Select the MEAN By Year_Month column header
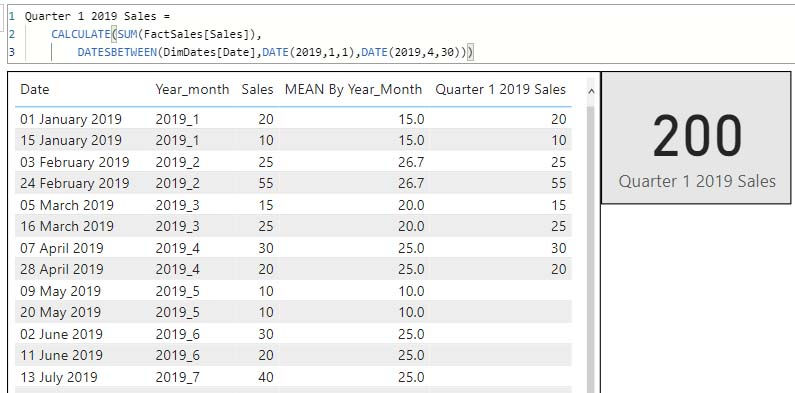Viewport: 795px width, 393px height. coord(353,90)
